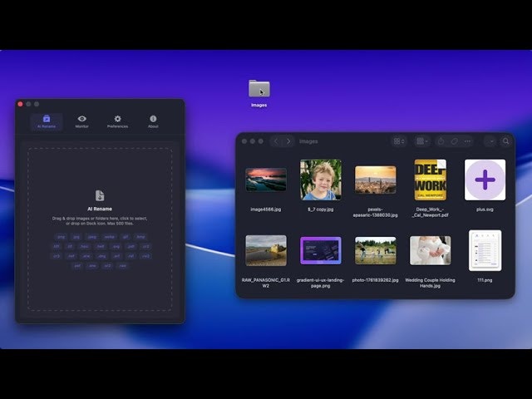Select the Images folder on the desktop
This screenshot has width=532, height=399.
259,89
